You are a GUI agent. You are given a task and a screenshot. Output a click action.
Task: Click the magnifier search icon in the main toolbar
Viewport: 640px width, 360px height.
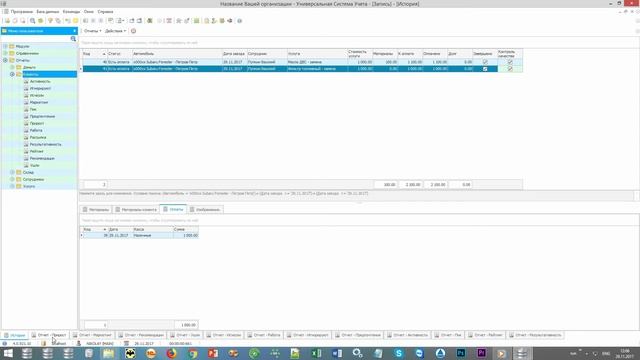[x=32, y=21]
